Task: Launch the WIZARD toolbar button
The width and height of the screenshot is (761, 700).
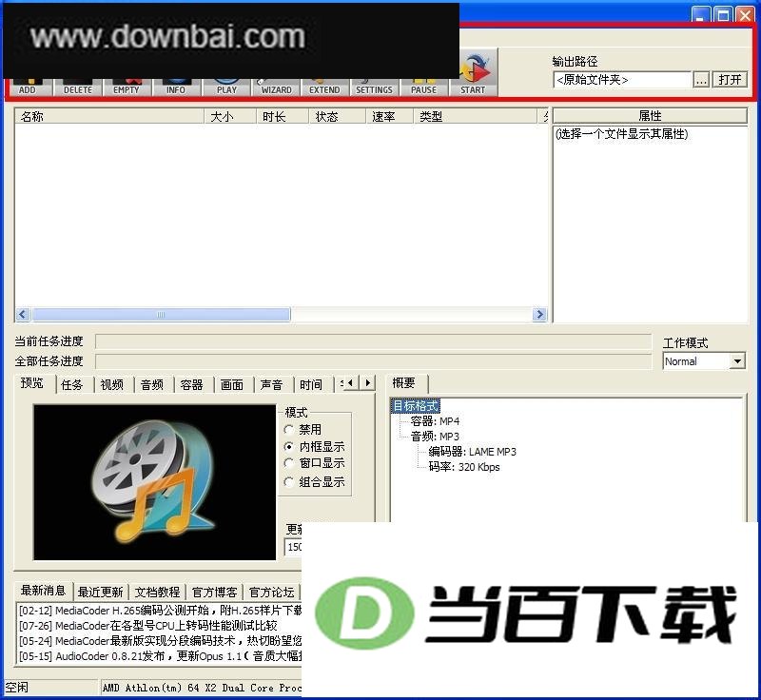Action: 276,87
